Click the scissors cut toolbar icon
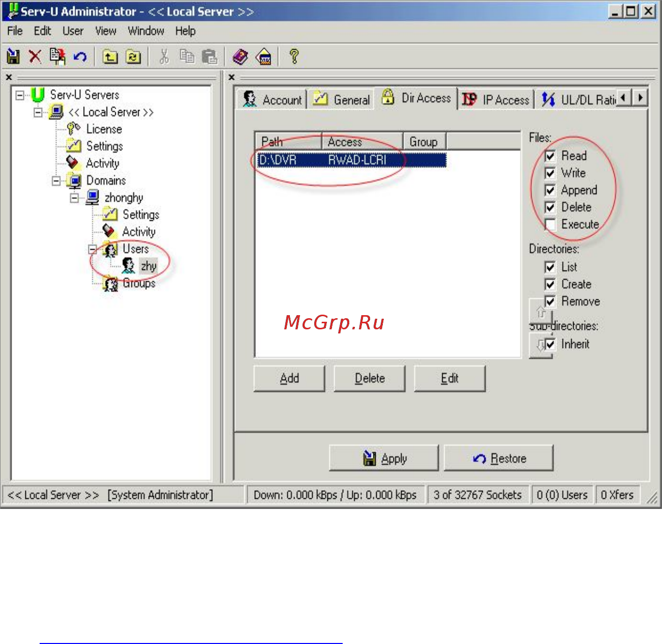The height and width of the screenshot is (644, 662). (x=164, y=56)
